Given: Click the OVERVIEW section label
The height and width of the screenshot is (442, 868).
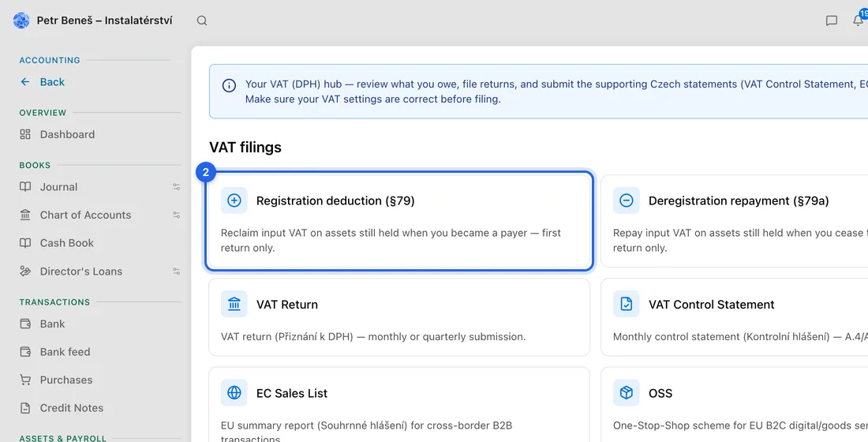Looking at the screenshot, I should (43, 112).
